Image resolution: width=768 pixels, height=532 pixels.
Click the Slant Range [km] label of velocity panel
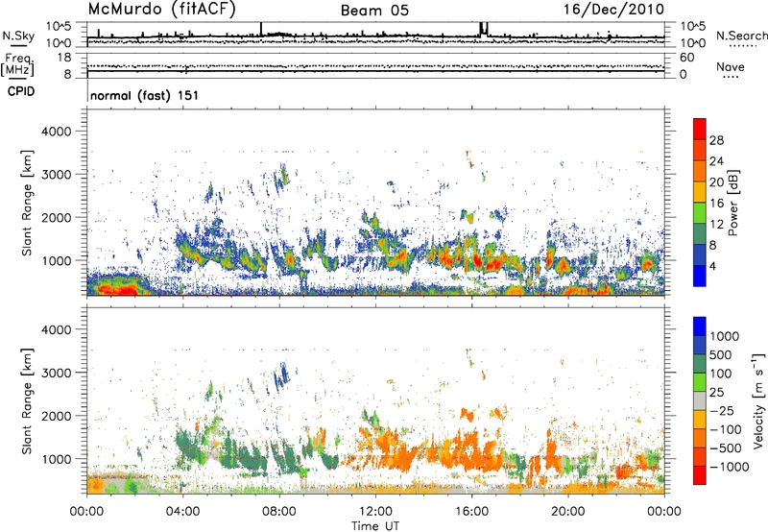27,401
